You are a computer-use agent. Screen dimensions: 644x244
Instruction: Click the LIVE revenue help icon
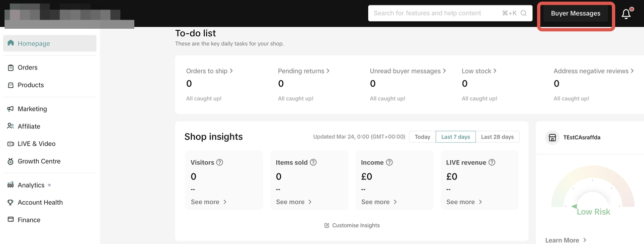(x=492, y=162)
